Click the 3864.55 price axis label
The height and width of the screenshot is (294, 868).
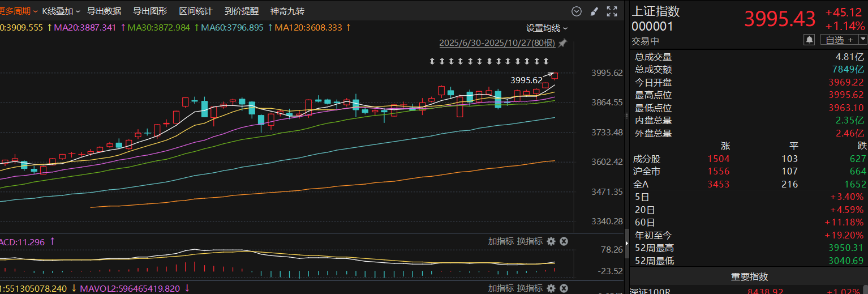click(607, 103)
